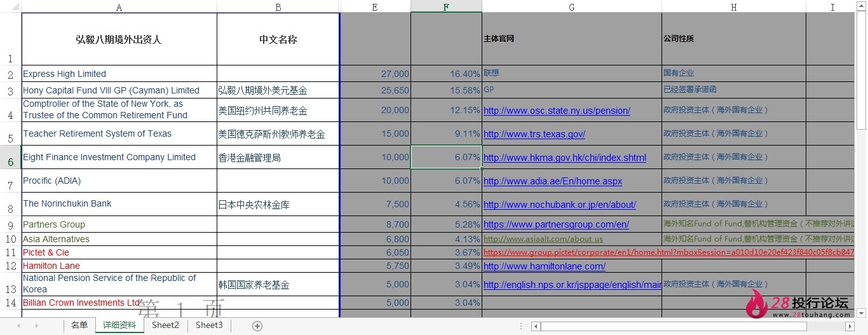Select cell 'Pictet & Cie'

coord(119,252)
